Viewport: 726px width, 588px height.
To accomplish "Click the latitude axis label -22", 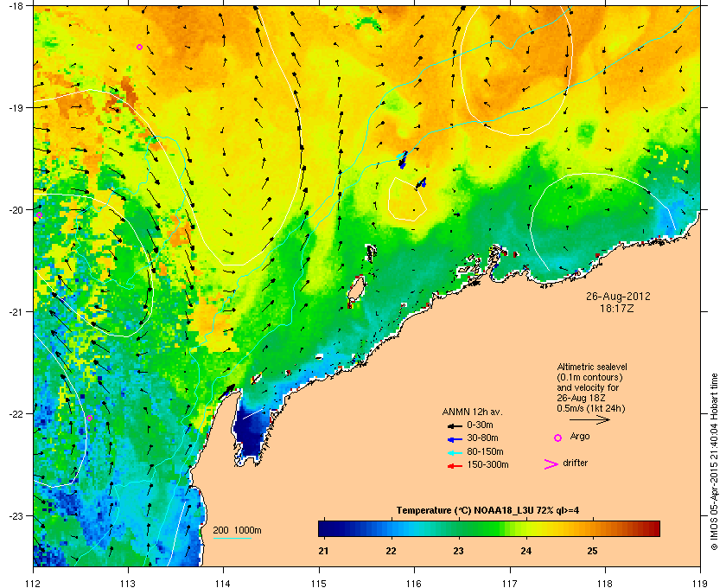I will pyautogui.click(x=16, y=413).
